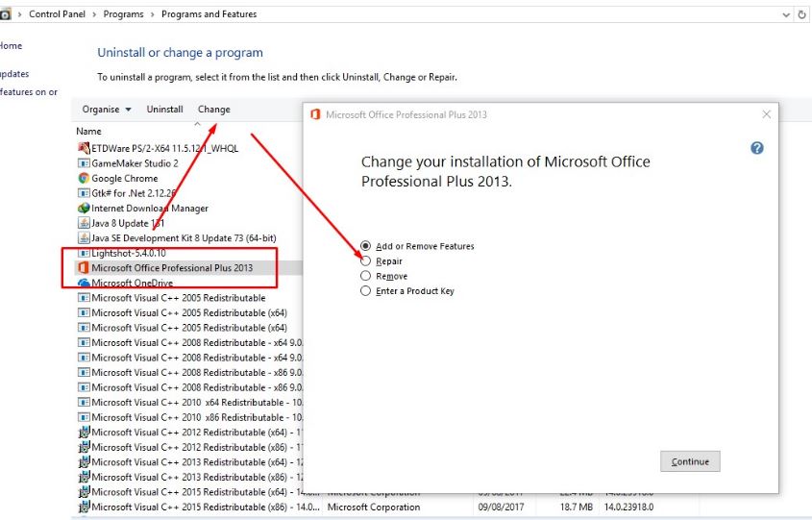Sort by the Name column header
Image resolution: width=812 pixels, height=520 pixels.
coord(88,132)
